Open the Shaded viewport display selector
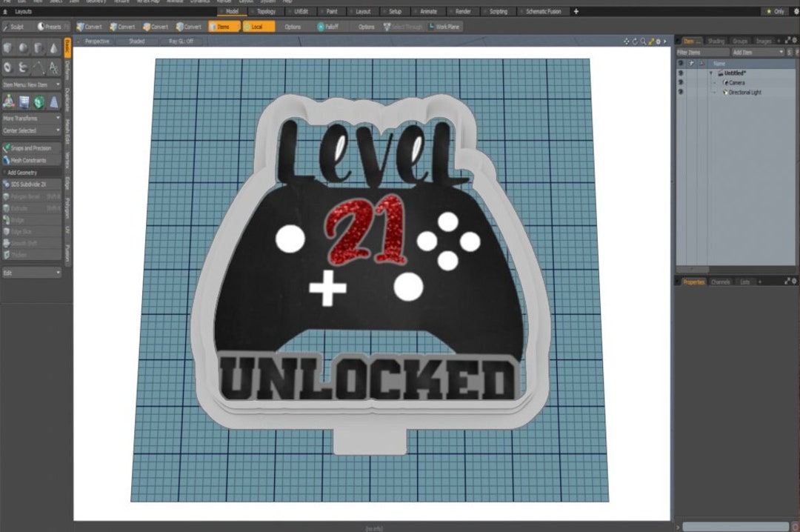Viewport: 800px width, 532px height. point(135,41)
